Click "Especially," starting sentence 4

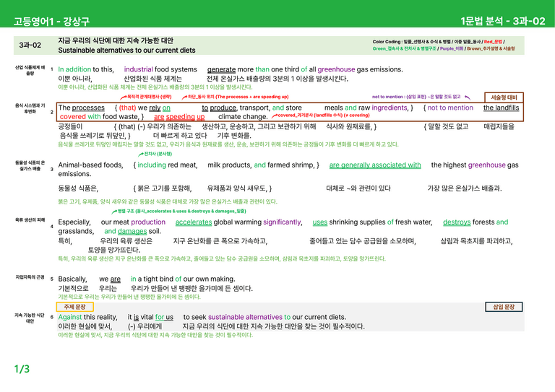(74, 222)
